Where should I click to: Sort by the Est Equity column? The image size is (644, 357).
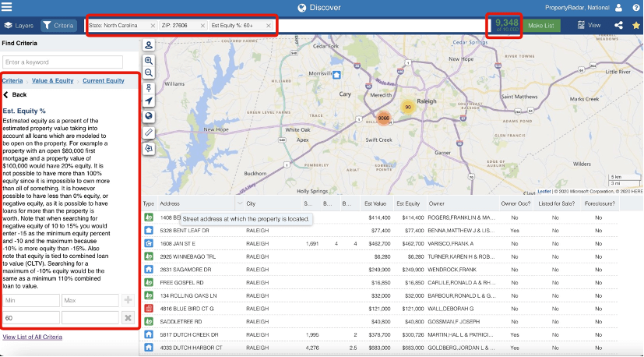(x=408, y=203)
